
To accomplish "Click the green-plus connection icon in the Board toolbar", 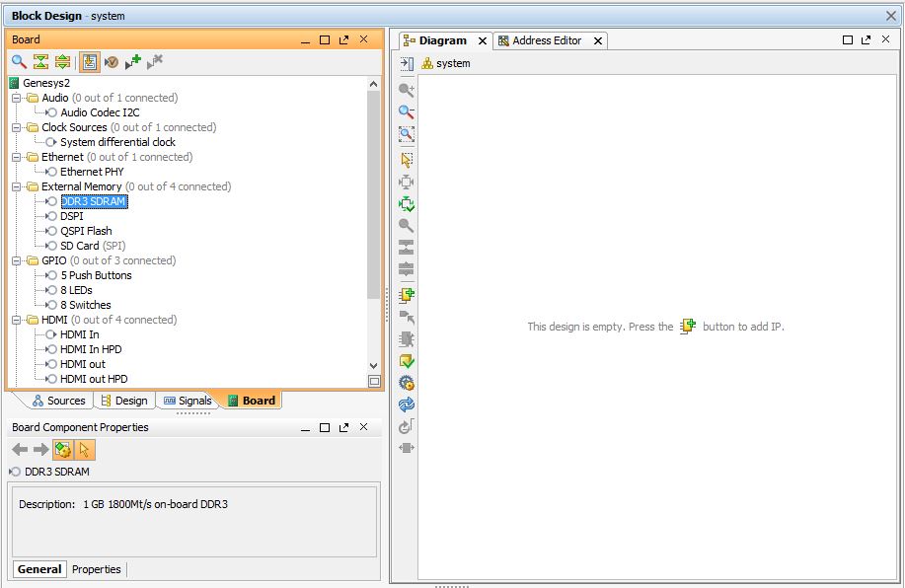I will pos(133,61).
